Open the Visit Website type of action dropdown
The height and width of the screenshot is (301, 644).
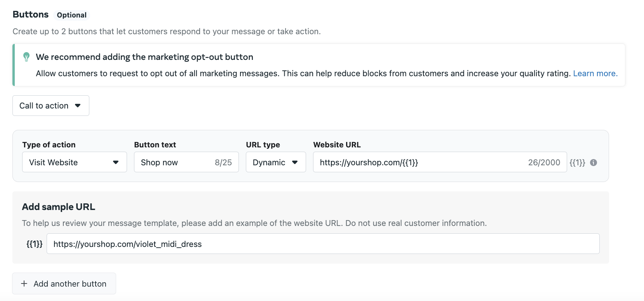(75, 162)
